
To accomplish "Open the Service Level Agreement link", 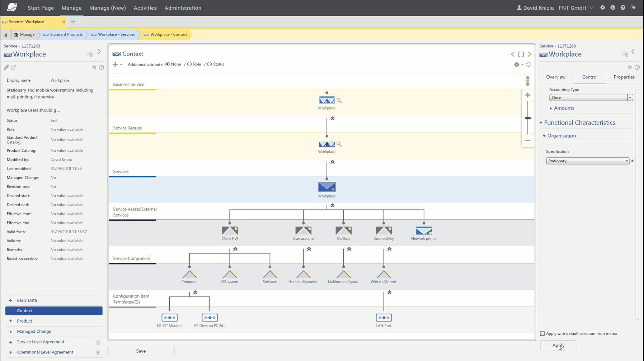I will click(41, 342).
